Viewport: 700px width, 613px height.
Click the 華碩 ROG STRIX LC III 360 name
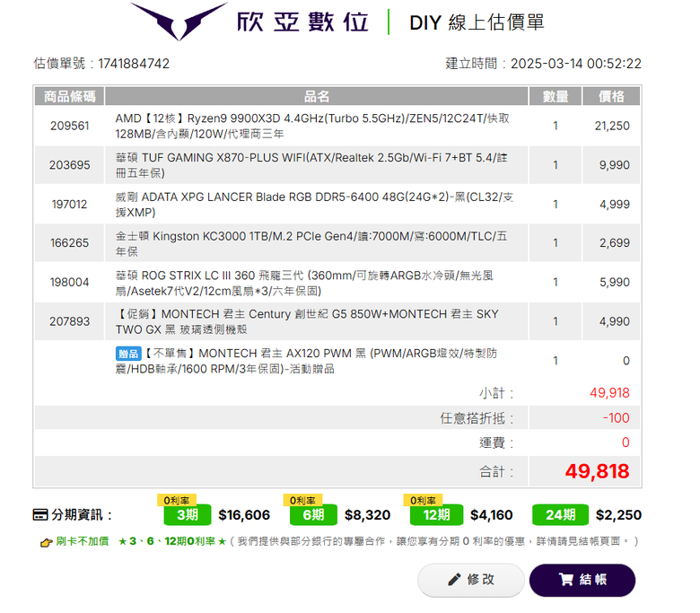point(304,283)
